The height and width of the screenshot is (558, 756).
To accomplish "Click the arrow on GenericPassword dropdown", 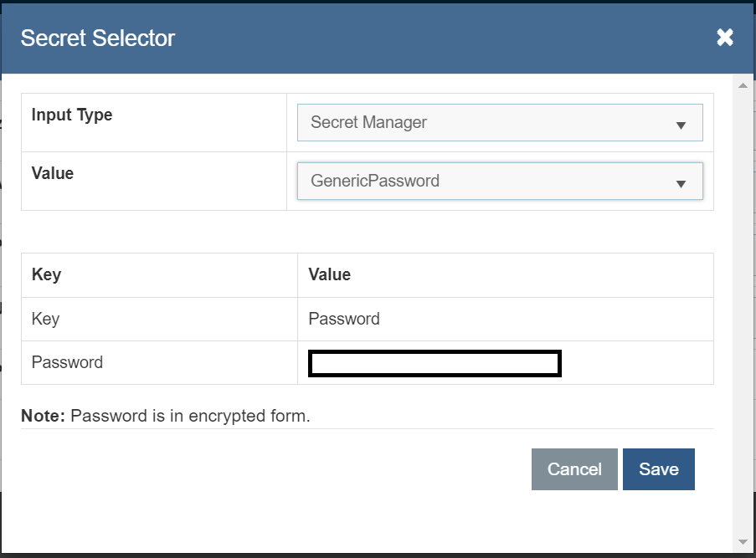I will coord(681,183).
